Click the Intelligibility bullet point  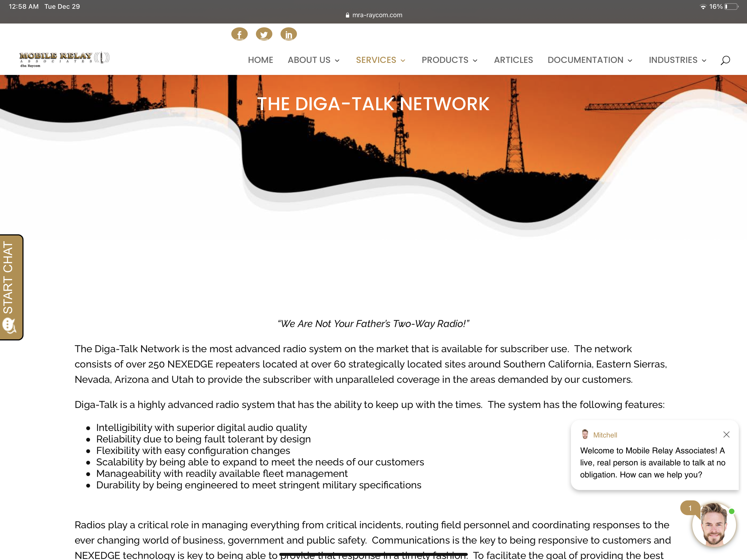[202, 428]
